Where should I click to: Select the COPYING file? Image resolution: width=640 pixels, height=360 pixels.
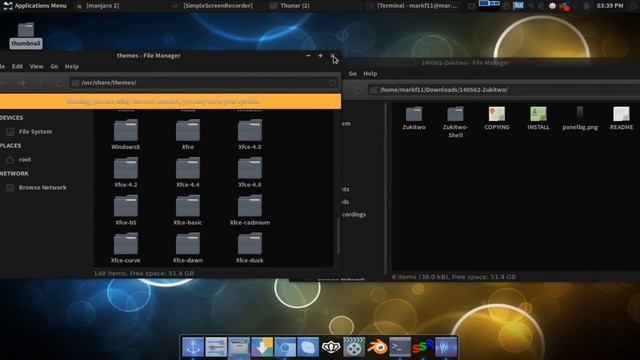497,118
